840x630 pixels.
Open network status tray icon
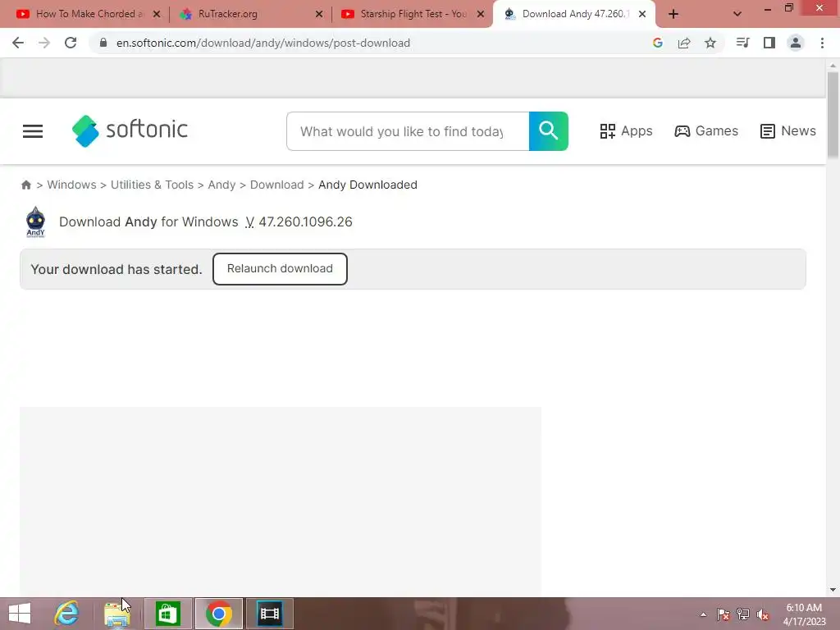[x=743, y=614]
